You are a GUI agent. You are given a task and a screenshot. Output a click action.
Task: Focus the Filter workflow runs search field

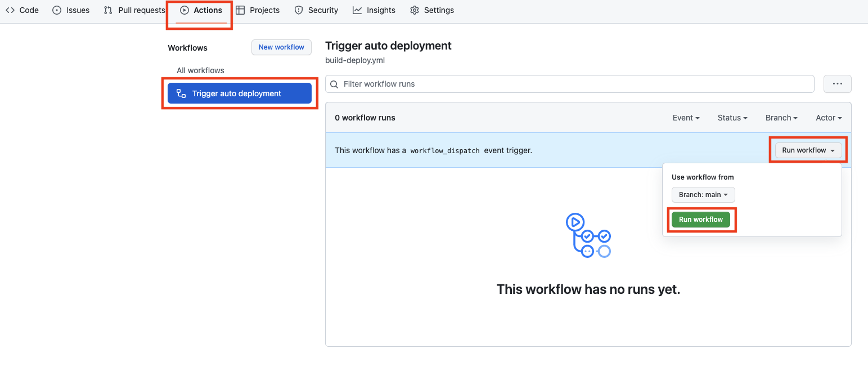(x=570, y=84)
